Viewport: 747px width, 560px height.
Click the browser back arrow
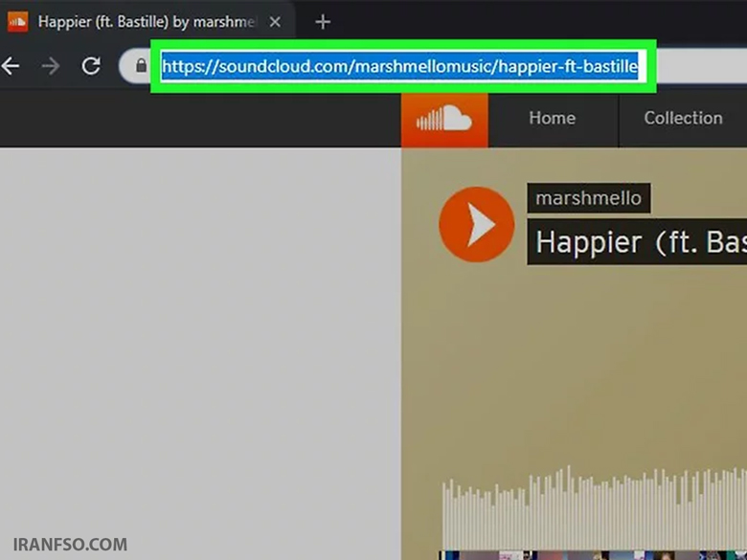click(10, 66)
